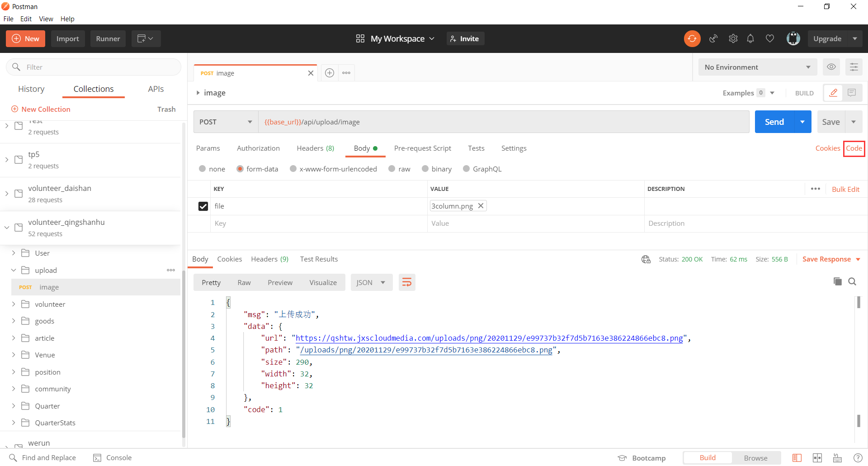Toggle the word wrap icon in response
This screenshot has height=466, width=868.
(407, 283)
